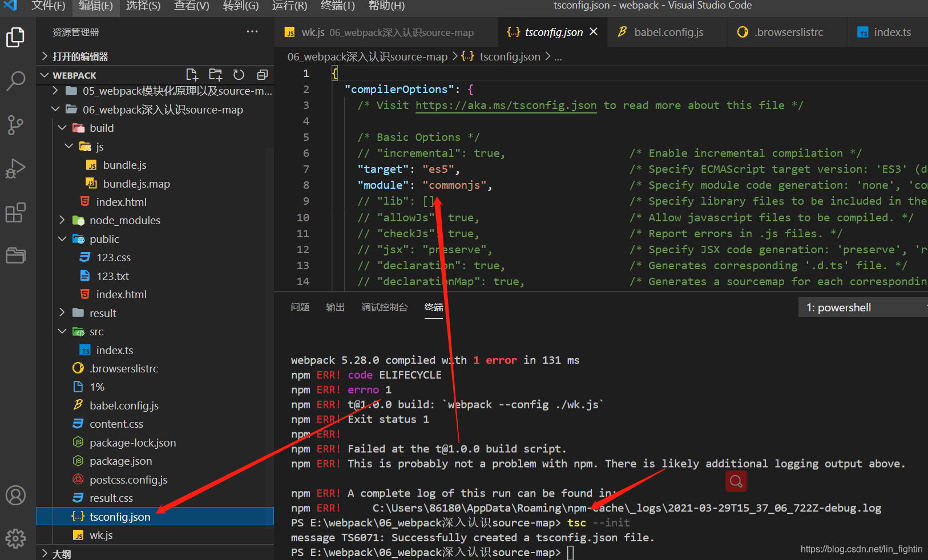Screen dimensions: 928x560
Task: Expand node_modules folder
Action: click(62, 220)
